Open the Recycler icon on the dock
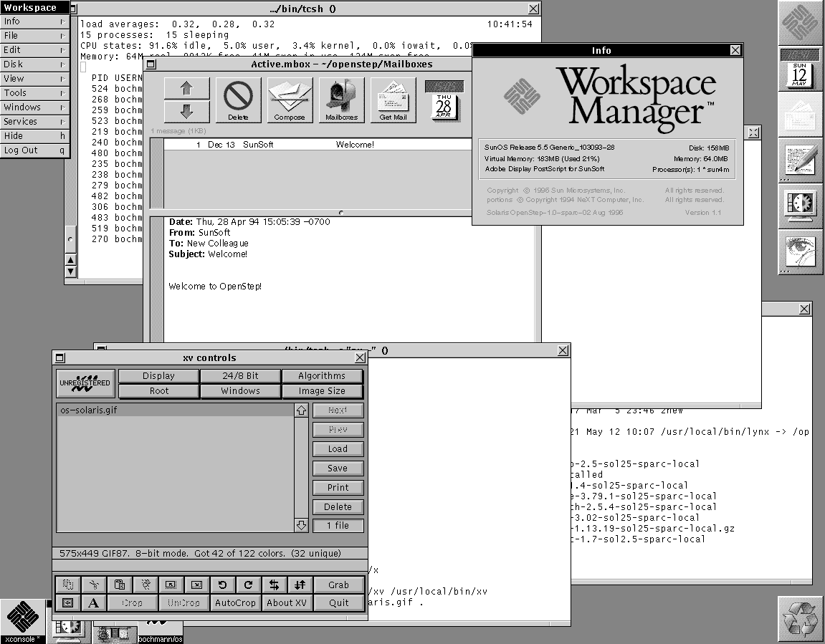This screenshot has width=825, height=644. [800, 619]
